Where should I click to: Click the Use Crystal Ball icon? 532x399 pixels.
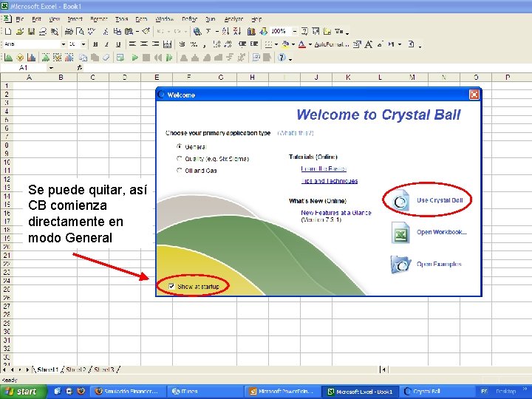point(400,201)
